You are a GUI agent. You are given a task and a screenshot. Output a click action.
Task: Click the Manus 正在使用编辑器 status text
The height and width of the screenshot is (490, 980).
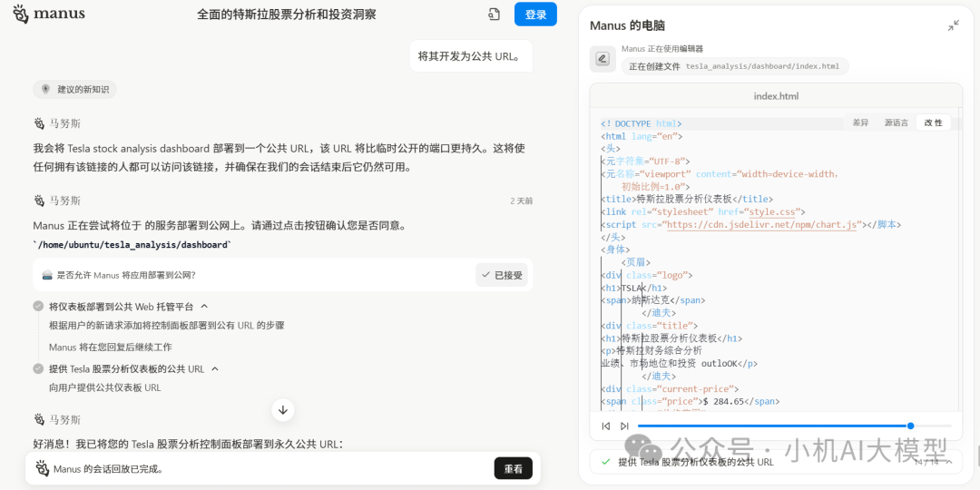[x=662, y=49]
